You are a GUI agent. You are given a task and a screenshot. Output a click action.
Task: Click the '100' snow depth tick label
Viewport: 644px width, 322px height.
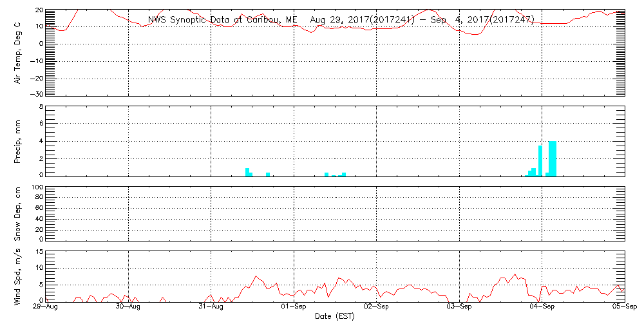37,187
